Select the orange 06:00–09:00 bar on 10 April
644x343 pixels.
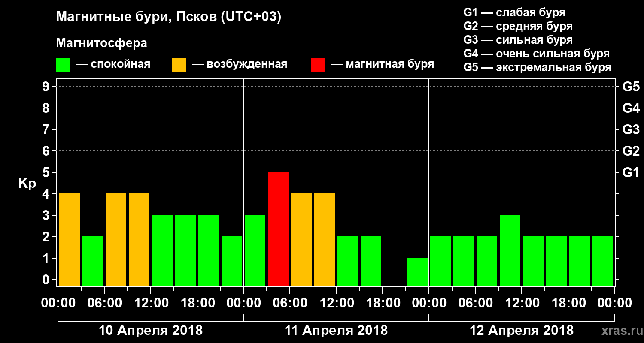(x=116, y=240)
